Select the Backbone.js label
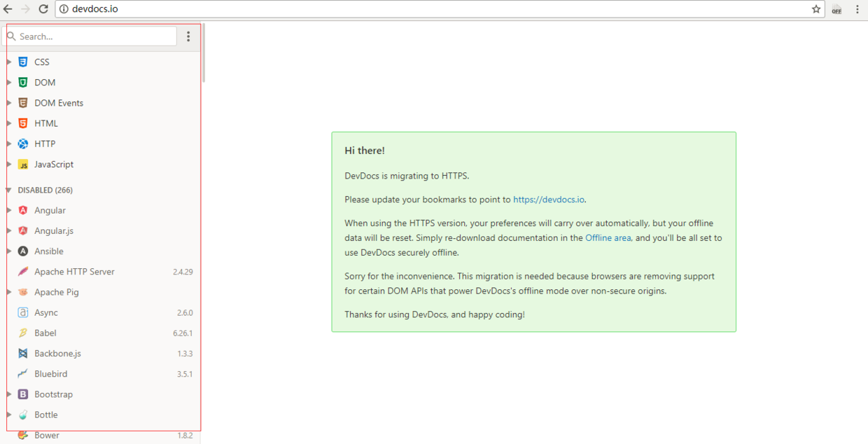 57,354
